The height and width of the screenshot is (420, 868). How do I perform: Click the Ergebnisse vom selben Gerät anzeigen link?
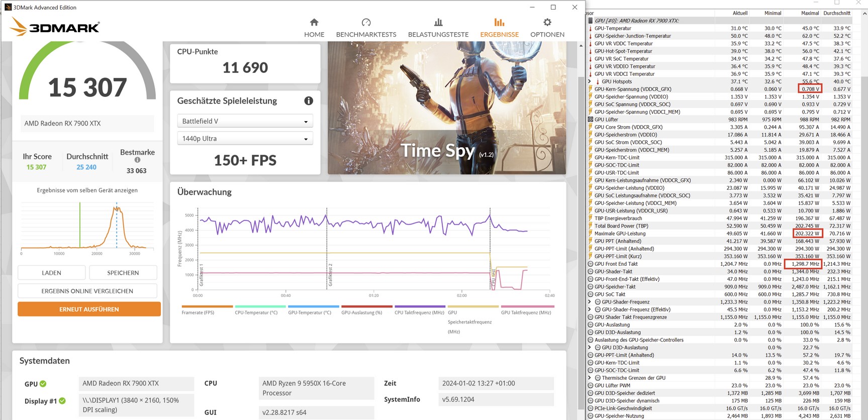(x=87, y=190)
